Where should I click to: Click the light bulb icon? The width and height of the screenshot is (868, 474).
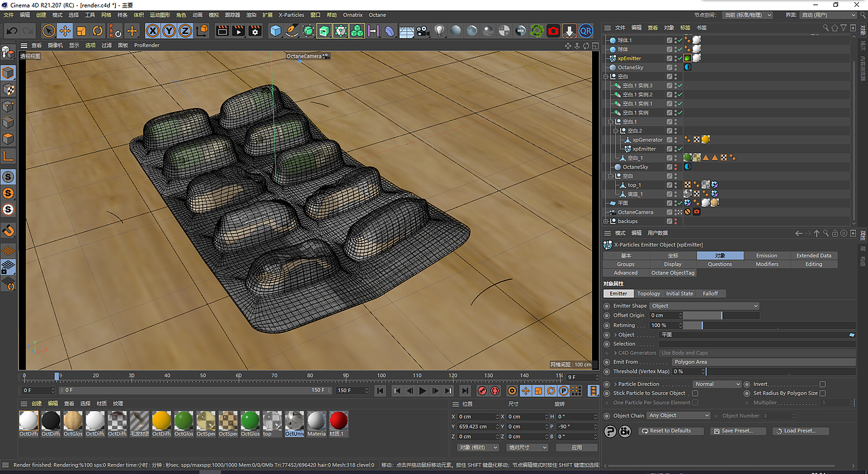tap(439, 31)
